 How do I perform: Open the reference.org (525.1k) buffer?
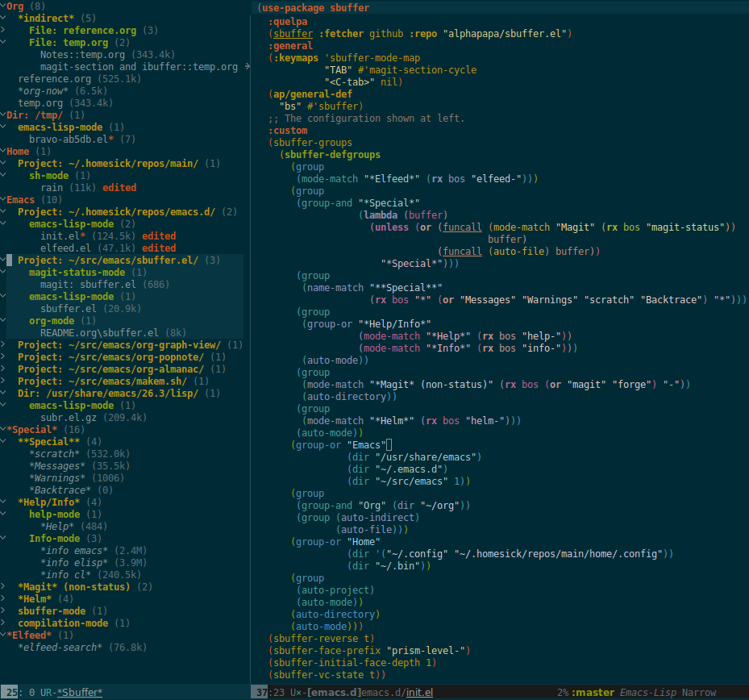click(x=79, y=79)
